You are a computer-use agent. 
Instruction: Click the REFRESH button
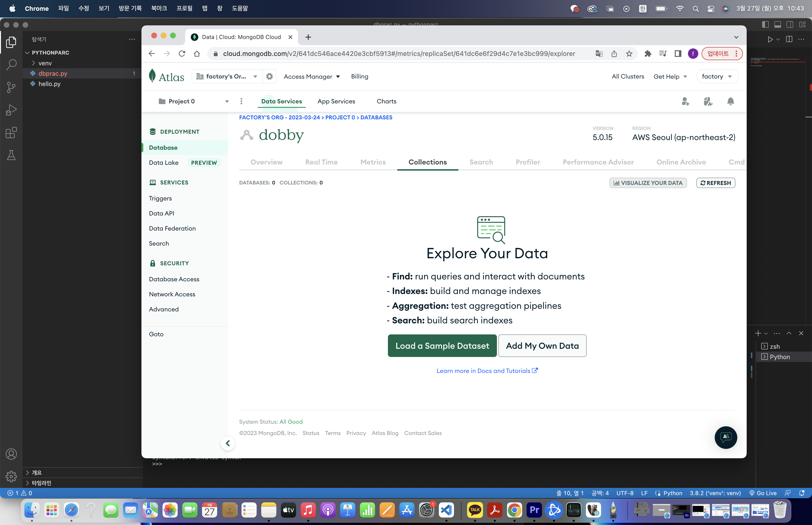[x=716, y=183]
